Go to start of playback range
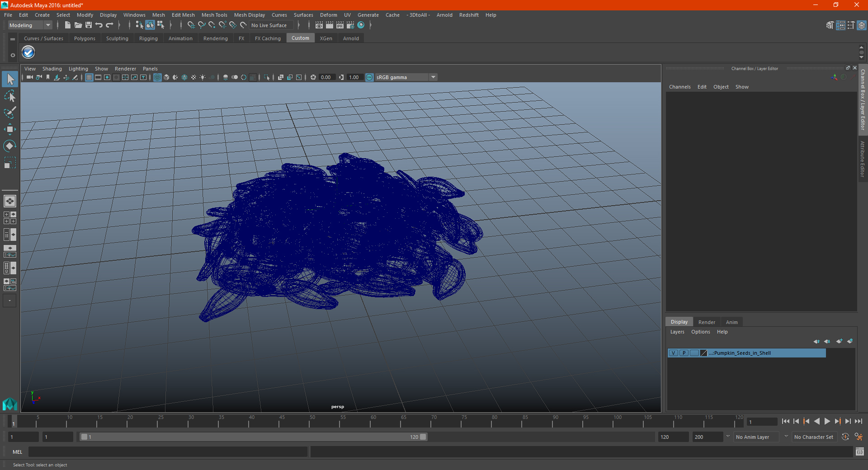The height and width of the screenshot is (470, 868). click(786, 421)
